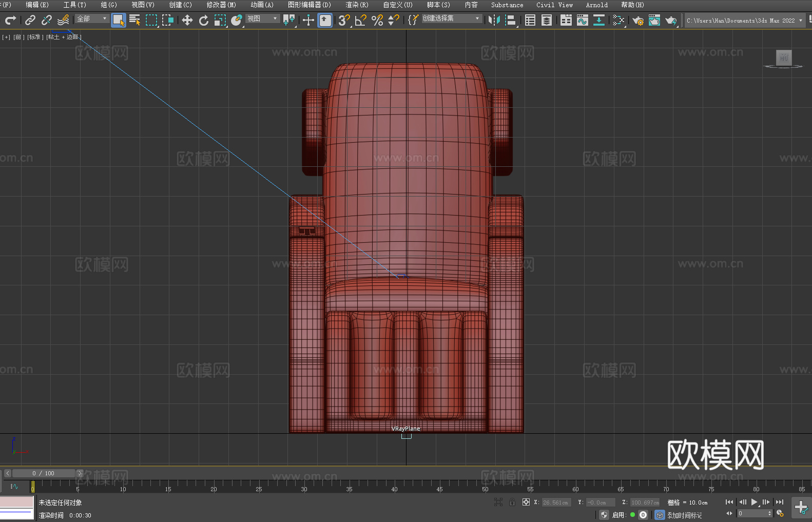The image size is (812, 522).
Task: Activate the Rotate tool
Action: tap(204, 20)
